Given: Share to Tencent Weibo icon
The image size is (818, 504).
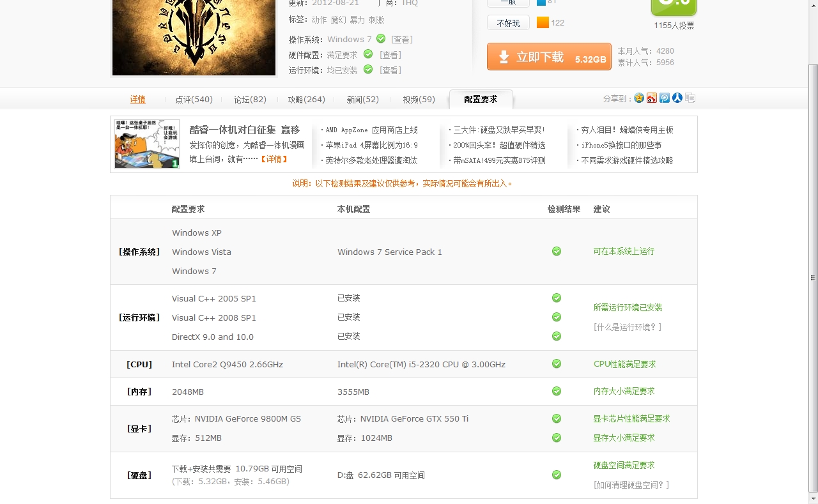Looking at the screenshot, I should pyautogui.click(x=665, y=98).
